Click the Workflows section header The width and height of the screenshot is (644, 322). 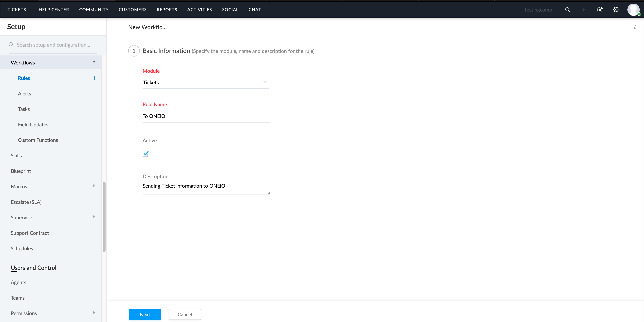tap(51, 62)
